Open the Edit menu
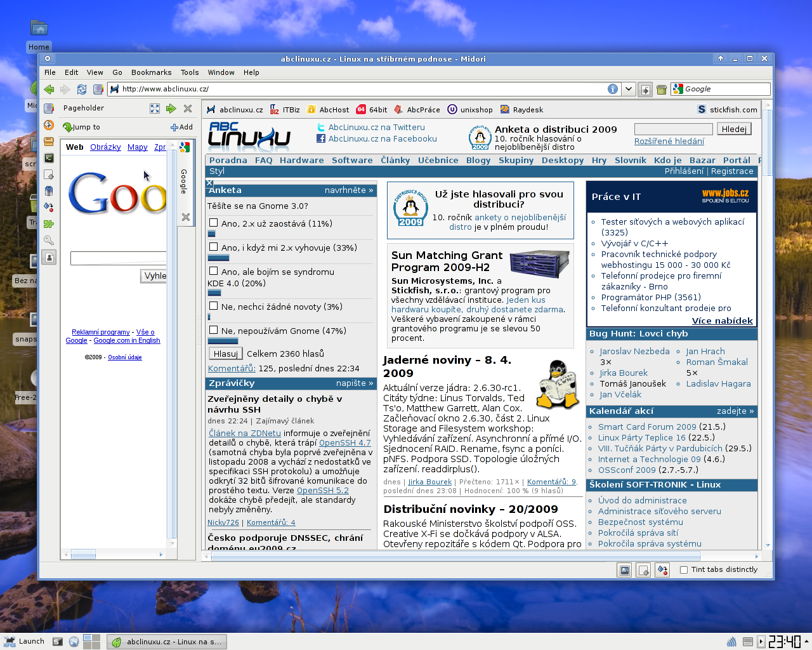Image resolution: width=812 pixels, height=650 pixels. coord(72,72)
